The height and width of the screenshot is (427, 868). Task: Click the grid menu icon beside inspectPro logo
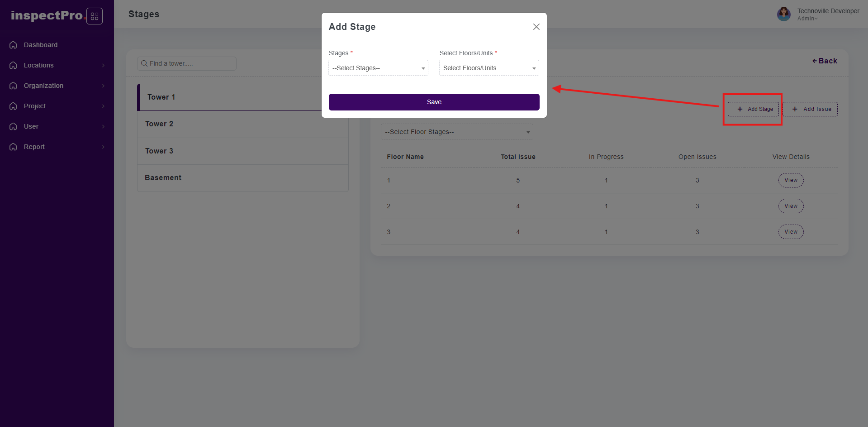pyautogui.click(x=94, y=16)
